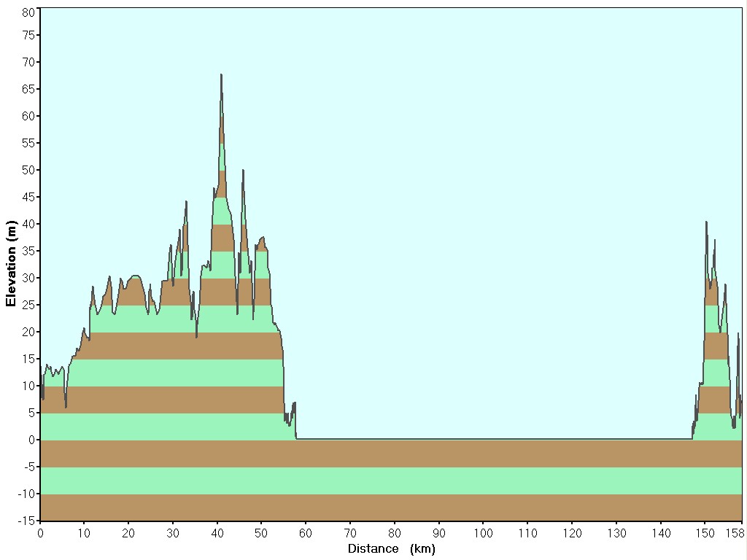Click the 100 label on the distance axis
This screenshot has width=747, height=560.
point(484,533)
